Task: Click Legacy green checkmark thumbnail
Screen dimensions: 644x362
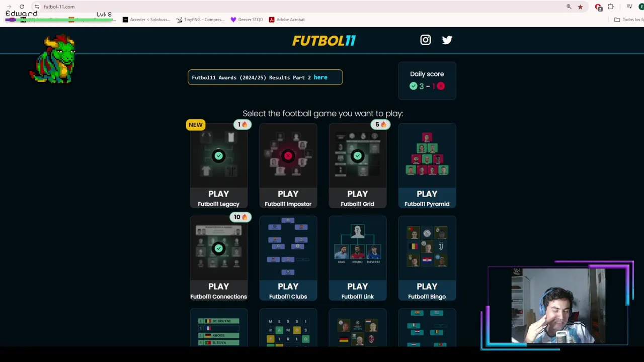Action: coord(218,156)
